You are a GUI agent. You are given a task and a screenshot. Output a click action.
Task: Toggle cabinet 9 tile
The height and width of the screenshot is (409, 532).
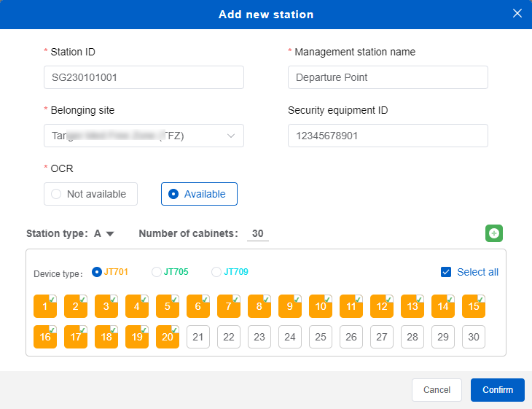pos(290,306)
